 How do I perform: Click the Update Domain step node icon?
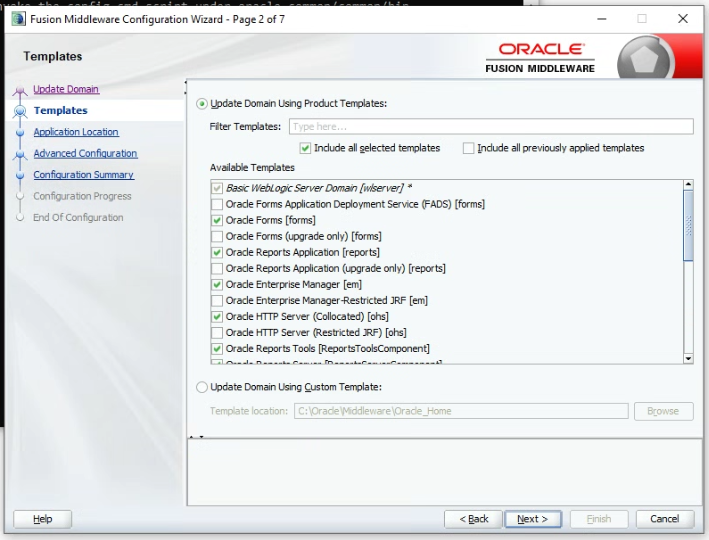click(x=19, y=91)
